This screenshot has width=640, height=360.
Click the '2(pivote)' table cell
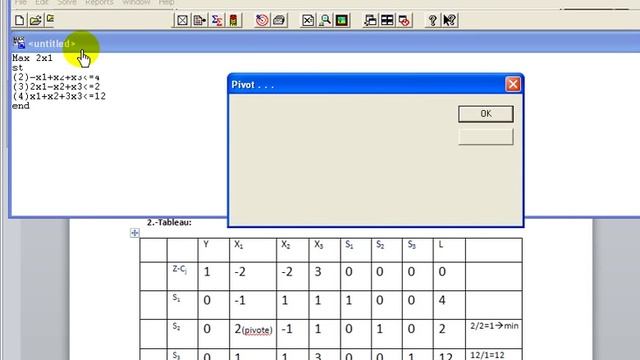tap(253, 333)
